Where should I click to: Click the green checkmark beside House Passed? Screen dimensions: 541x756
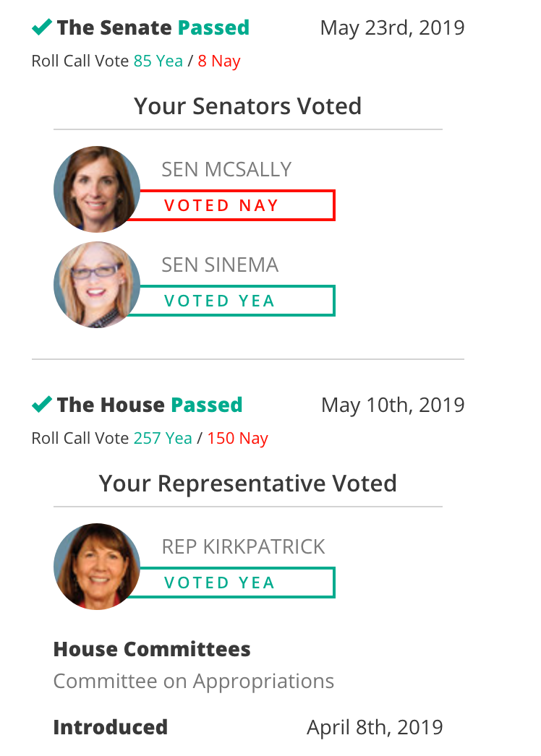[x=41, y=404]
